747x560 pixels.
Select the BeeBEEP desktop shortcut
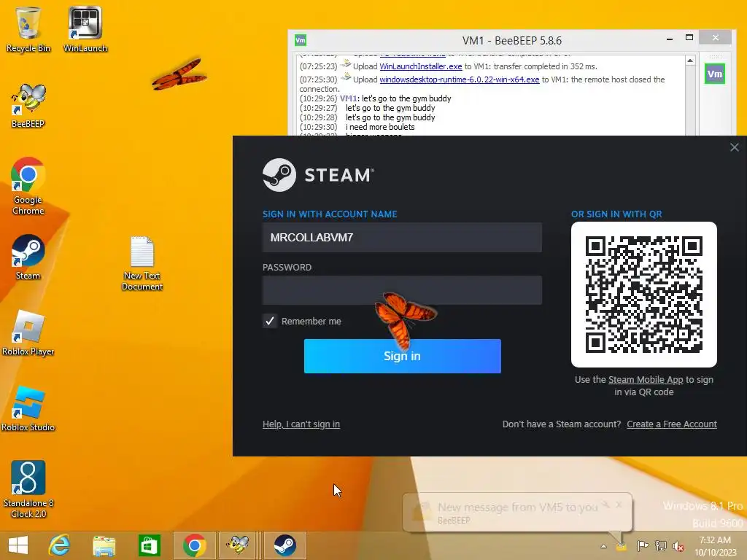[x=28, y=105]
